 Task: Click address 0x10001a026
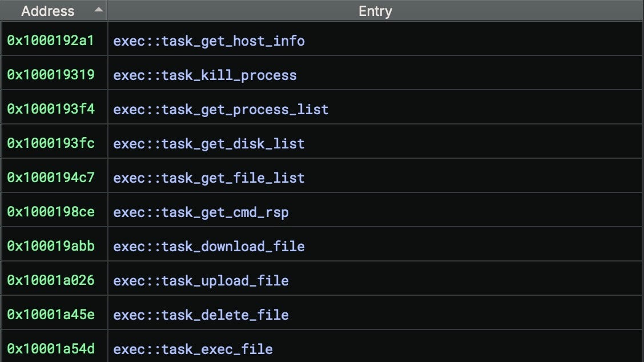point(51,281)
